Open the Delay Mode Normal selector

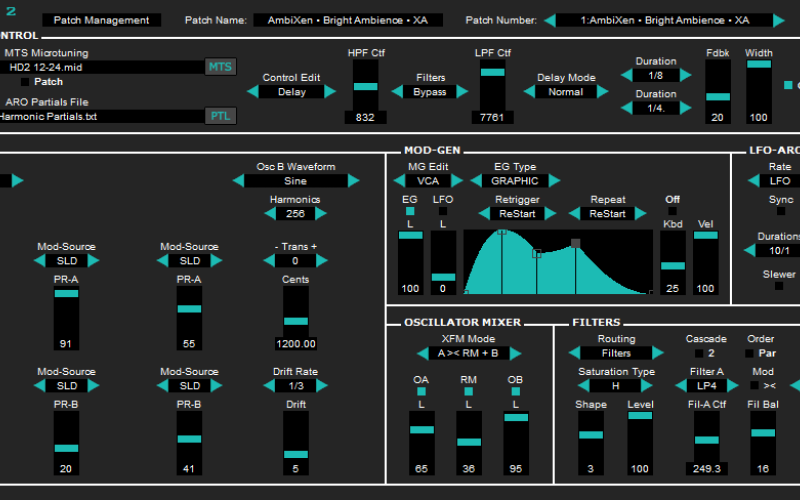click(565, 92)
